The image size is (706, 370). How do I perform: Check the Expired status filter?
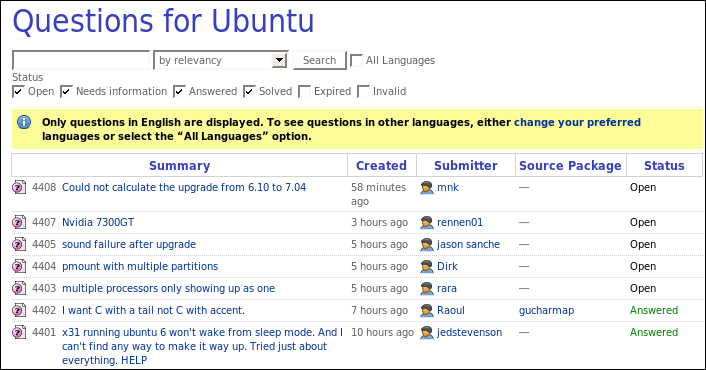304,91
